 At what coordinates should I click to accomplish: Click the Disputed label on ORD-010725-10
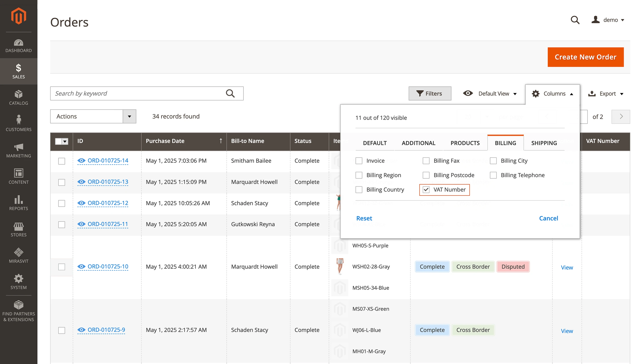513,267
